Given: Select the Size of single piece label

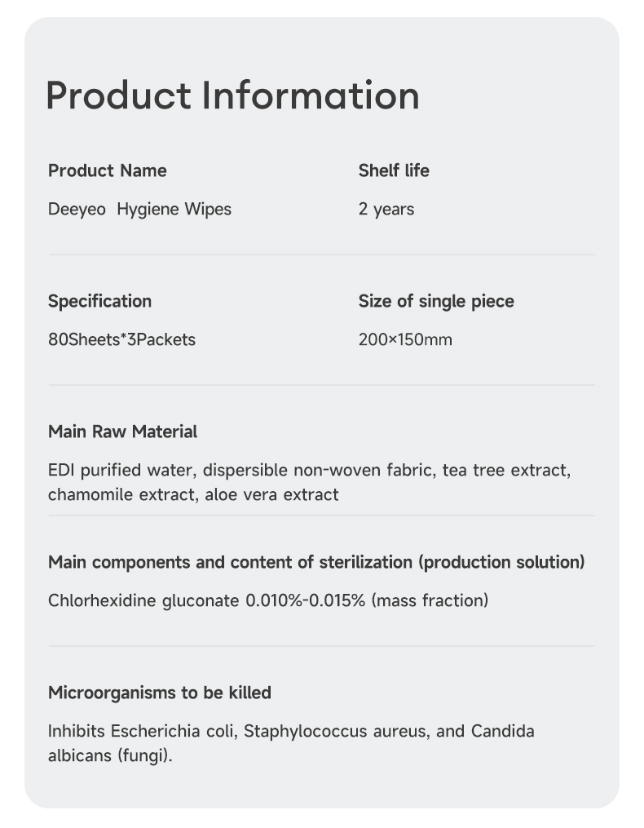Looking at the screenshot, I should coord(436,301).
